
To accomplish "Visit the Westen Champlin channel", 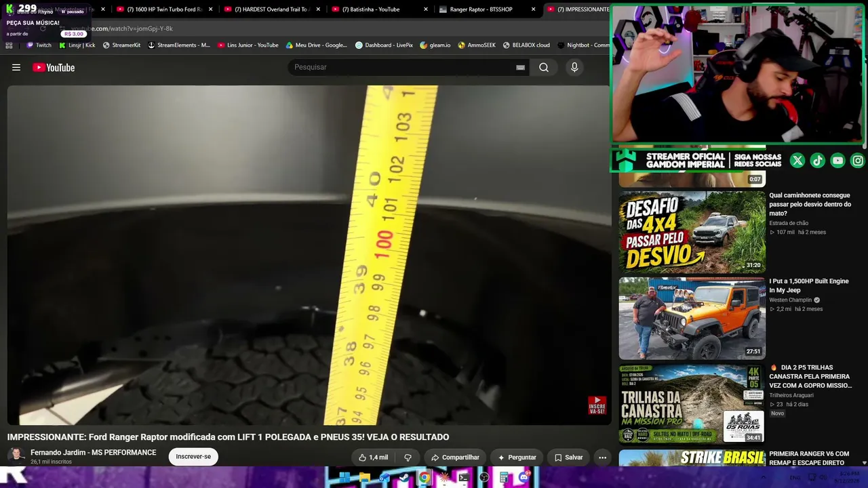I will 790,300.
